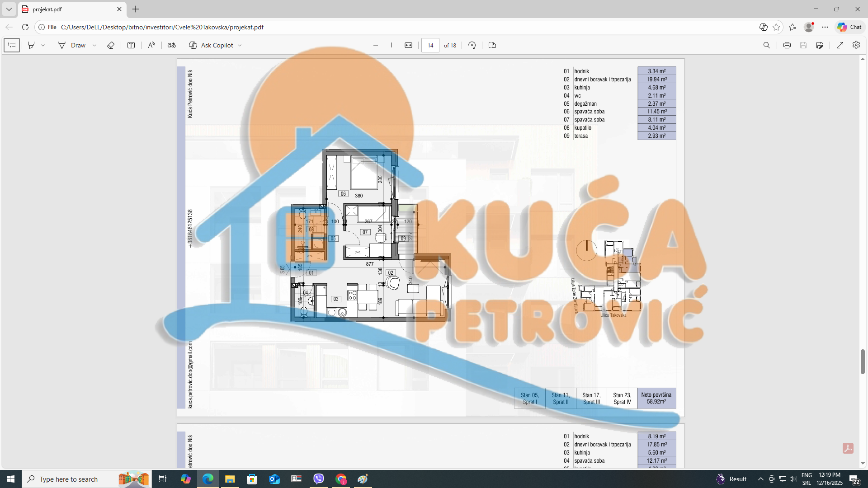Toggle the page view layout
This screenshot has height=488, width=868.
[492, 45]
